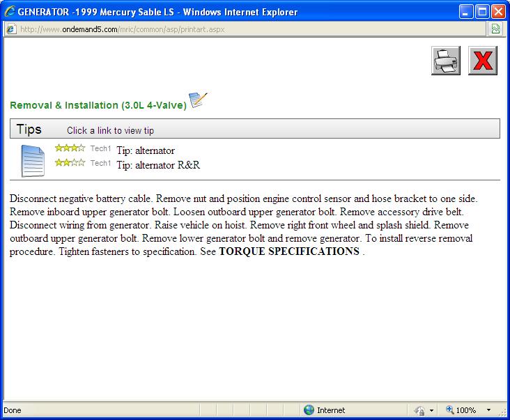Viewport: 510px width, 420px height.
Task: Click the two-star rating for alternator R&R tip
Action: tap(70, 162)
